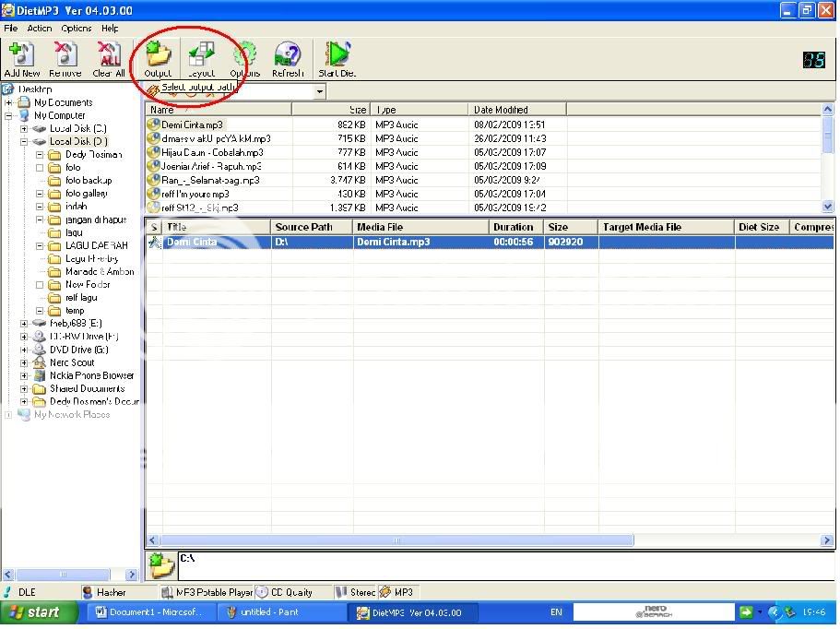This screenshot has height=629, width=840.
Task: Collapse the Local Disk (D:) tree node
Action: pos(24,142)
